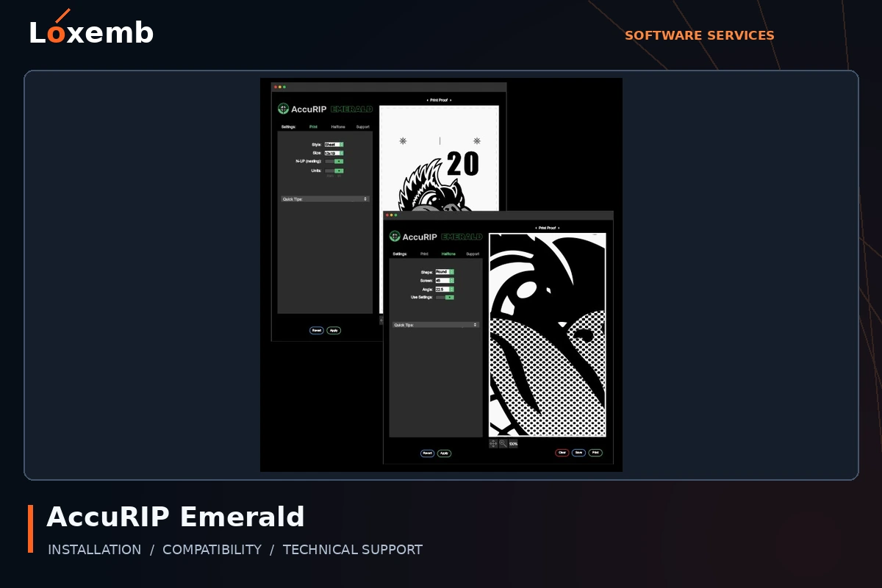The width and height of the screenshot is (882, 588).
Task: Click the 'Settings:' label in front window
Action: tap(400, 254)
